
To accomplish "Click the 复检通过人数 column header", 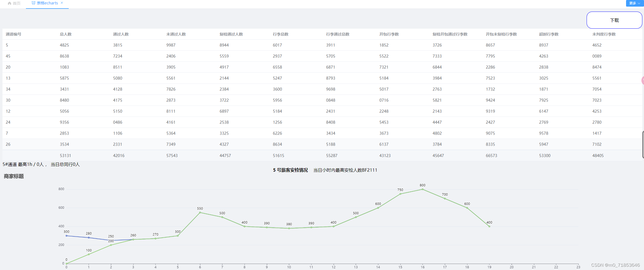I will pos(231,34).
